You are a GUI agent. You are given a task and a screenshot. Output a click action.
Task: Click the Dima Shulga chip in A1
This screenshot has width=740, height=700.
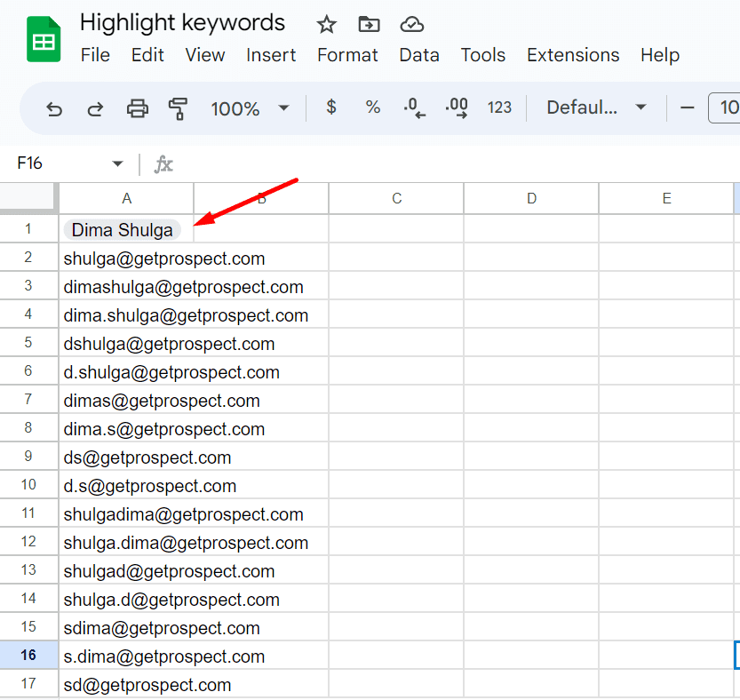click(x=123, y=230)
